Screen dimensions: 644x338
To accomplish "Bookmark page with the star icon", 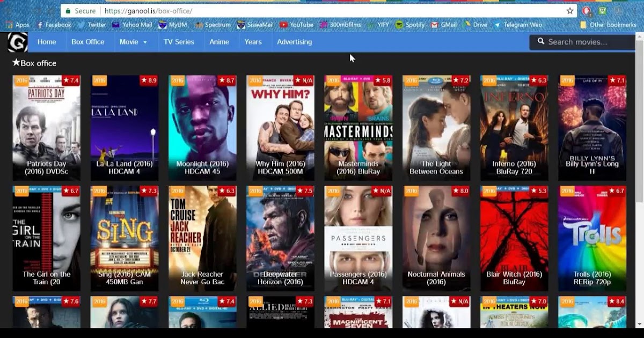I will 570,11.
